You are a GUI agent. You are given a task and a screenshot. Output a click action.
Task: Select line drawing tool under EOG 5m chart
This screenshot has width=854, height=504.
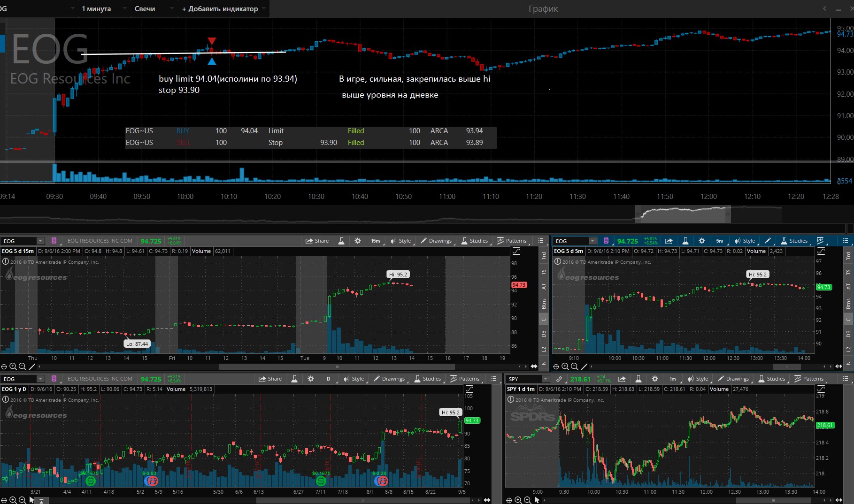584,367
